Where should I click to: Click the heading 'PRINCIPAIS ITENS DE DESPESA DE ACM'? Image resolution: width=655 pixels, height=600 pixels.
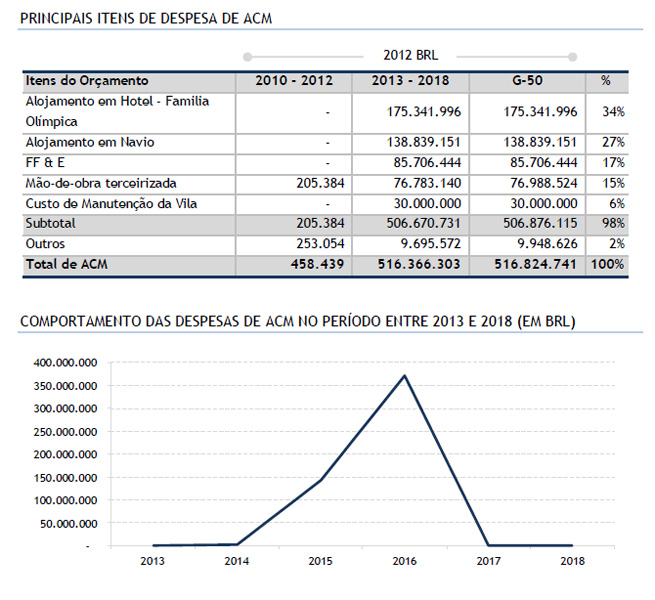[x=146, y=19]
